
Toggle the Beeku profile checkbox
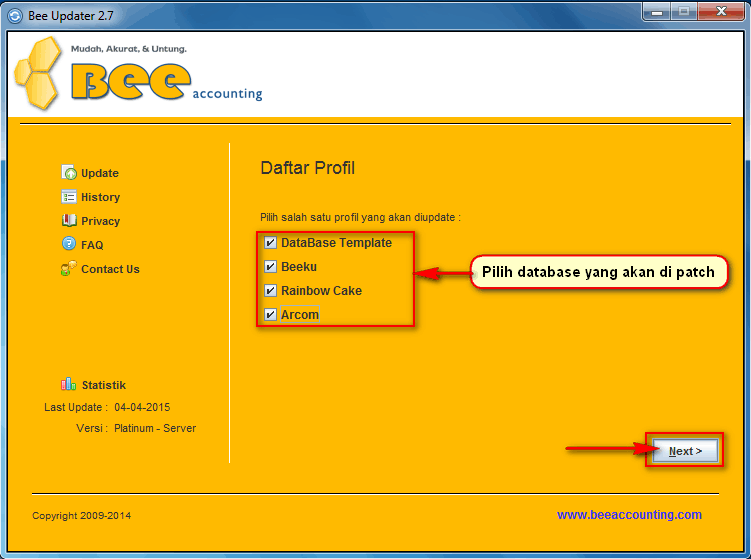[270, 267]
